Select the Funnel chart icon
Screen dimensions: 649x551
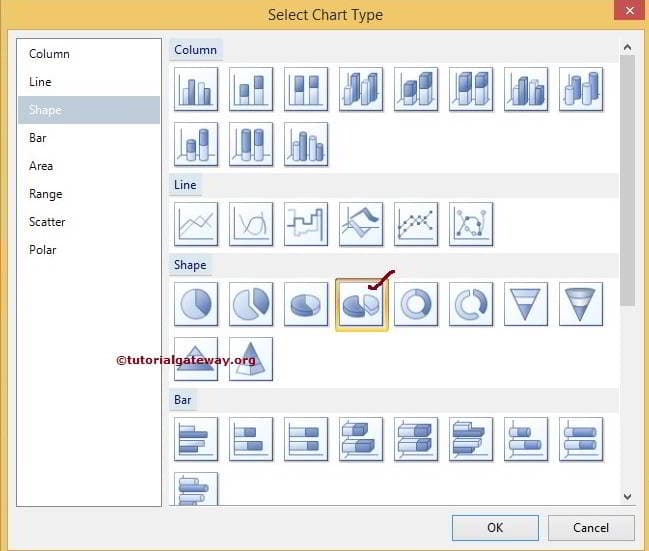pyautogui.click(x=526, y=304)
